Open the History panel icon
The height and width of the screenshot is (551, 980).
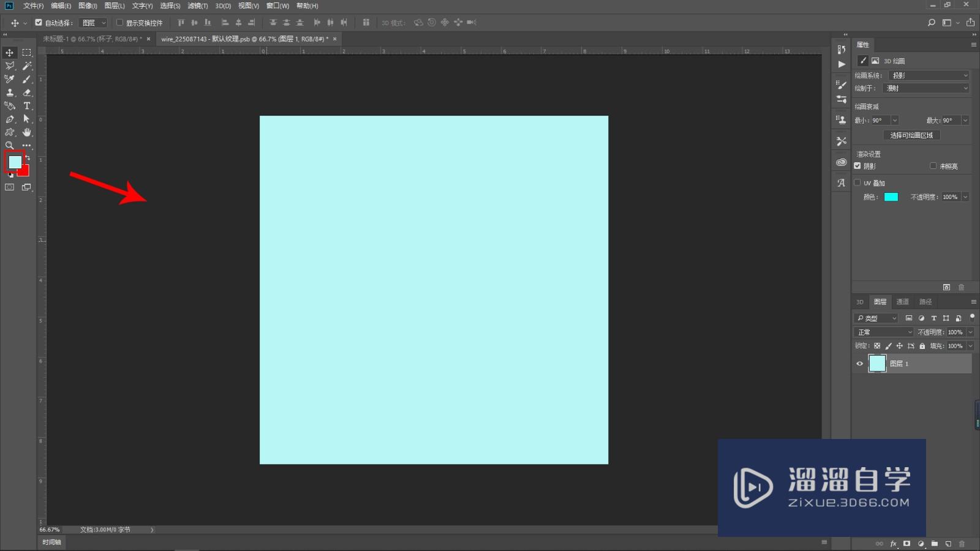(842, 50)
